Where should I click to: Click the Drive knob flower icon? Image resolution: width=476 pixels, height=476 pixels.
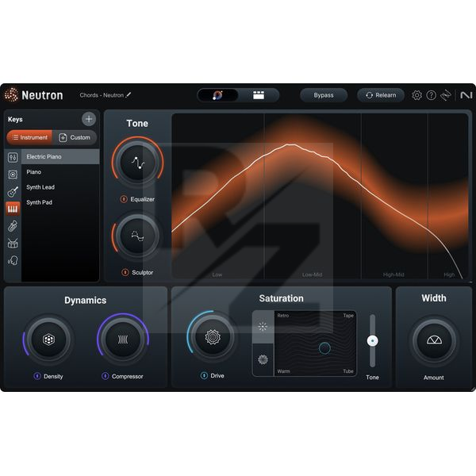tap(213, 336)
